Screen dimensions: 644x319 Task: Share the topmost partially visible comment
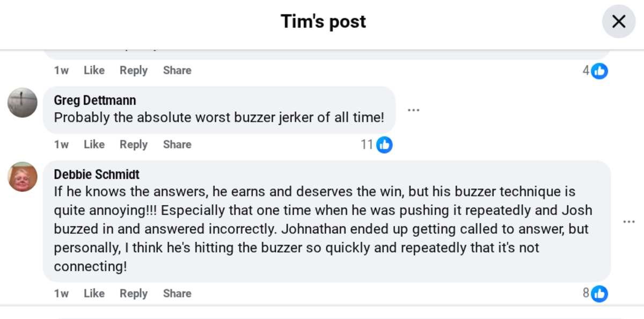[177, 70]
